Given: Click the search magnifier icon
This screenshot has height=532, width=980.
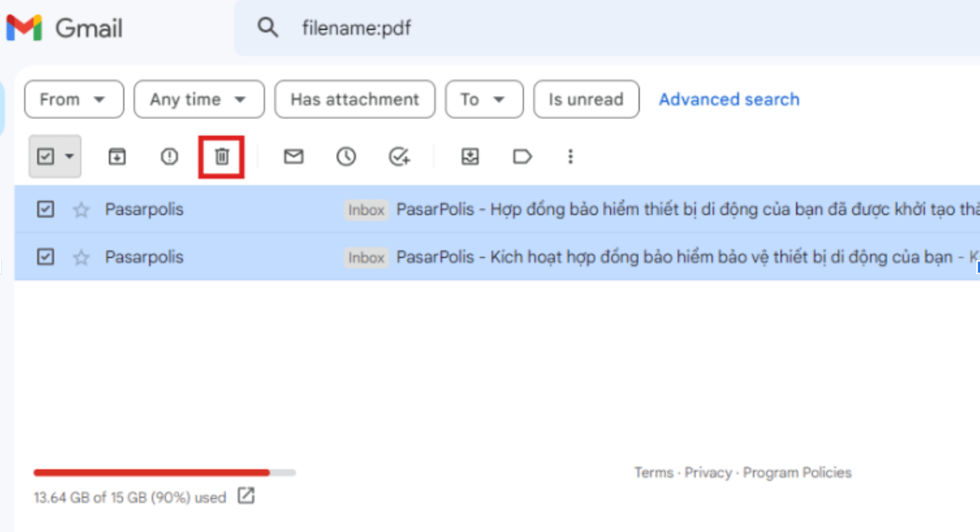Looking at the screenshot, I should click(267, 27).
